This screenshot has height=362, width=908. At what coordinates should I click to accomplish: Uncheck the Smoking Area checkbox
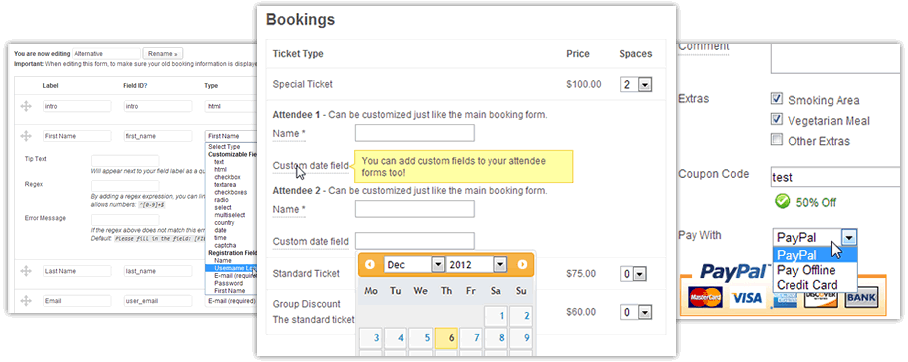[777, 98]
